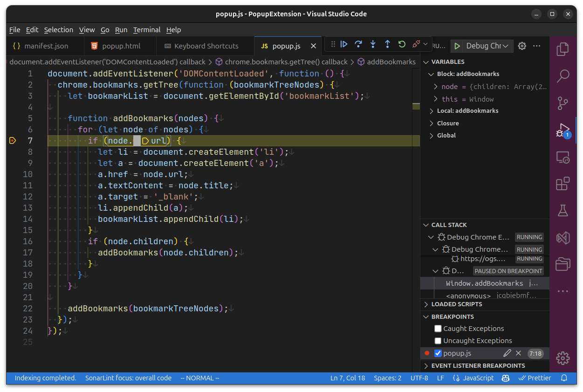Image resolution: width=583 pixels, height=392 pixels.
Task: Open notifications with the bell icon
Action: [x=564, y=378]
